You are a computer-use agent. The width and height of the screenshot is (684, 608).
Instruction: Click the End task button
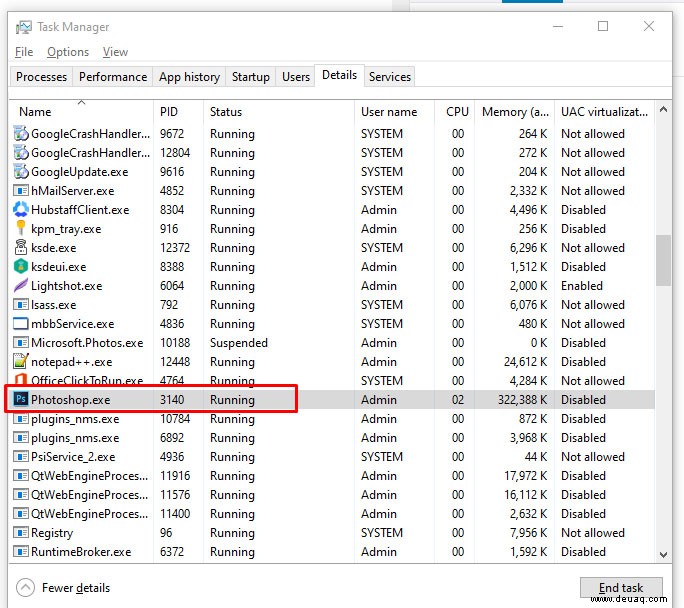click(x=621, y=588)
